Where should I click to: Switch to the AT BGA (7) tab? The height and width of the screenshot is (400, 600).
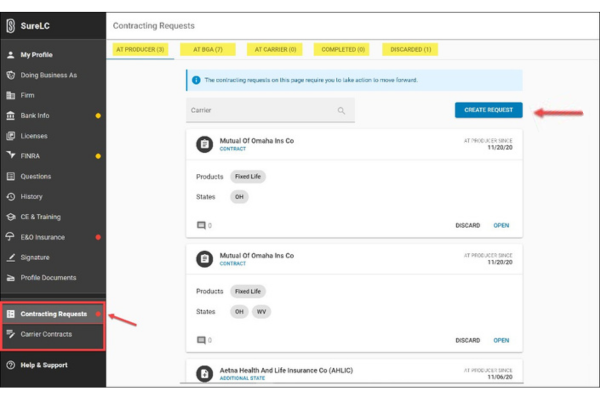208,49
